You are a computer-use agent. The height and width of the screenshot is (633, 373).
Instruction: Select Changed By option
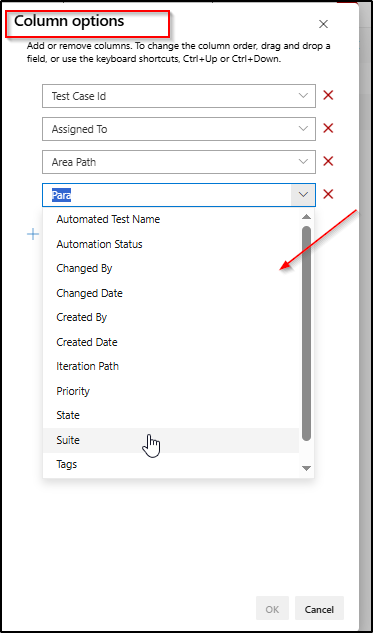(x=171, y=268)
